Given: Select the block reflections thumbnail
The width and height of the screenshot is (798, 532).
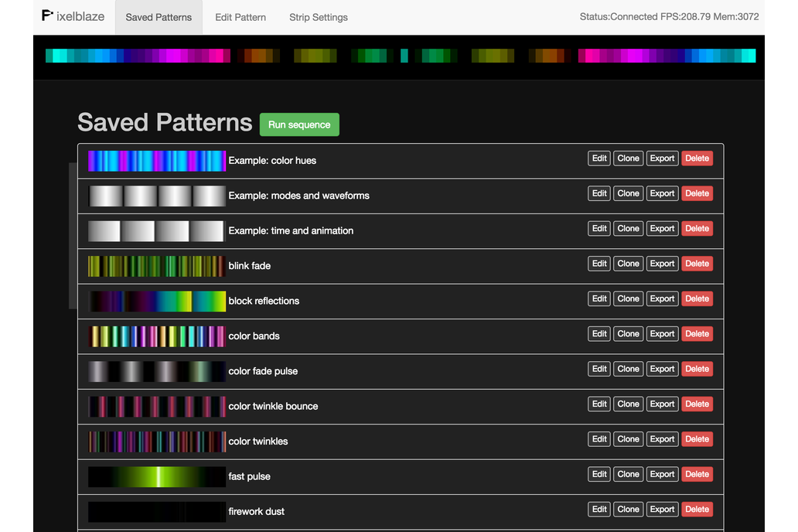Looking at the screenshot, I should [x=157, y=302].
